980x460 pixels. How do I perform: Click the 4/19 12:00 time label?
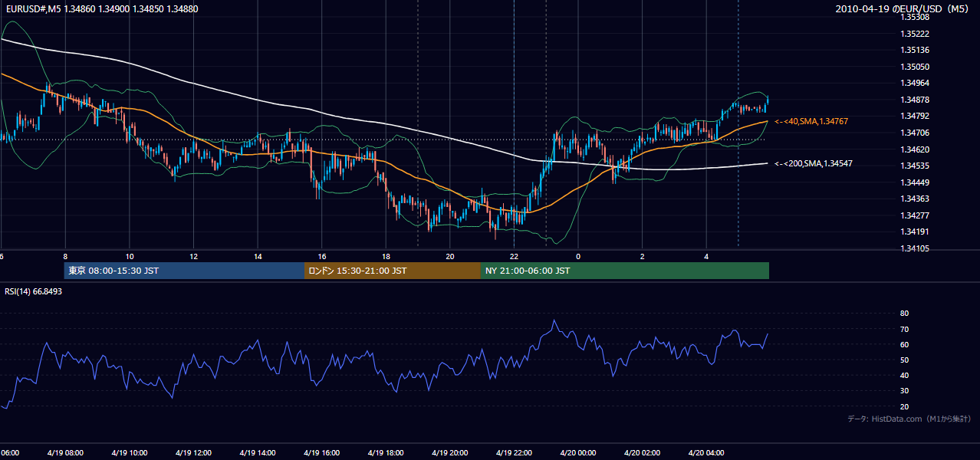[193, 453]
